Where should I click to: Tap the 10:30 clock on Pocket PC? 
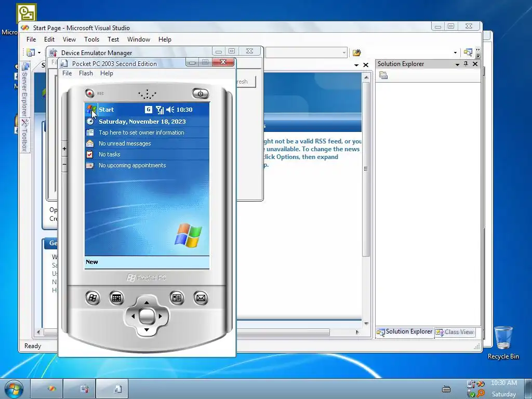(184, 110)
